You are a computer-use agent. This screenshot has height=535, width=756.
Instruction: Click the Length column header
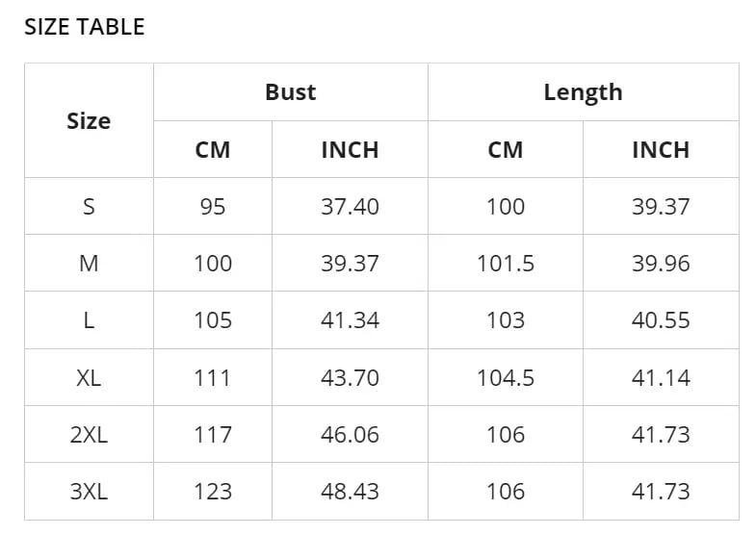583,92
